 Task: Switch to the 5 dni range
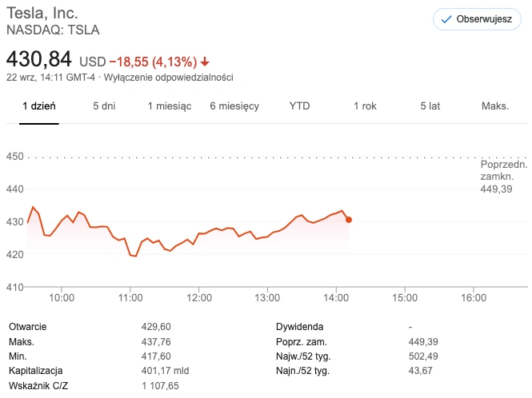(104, 106)
